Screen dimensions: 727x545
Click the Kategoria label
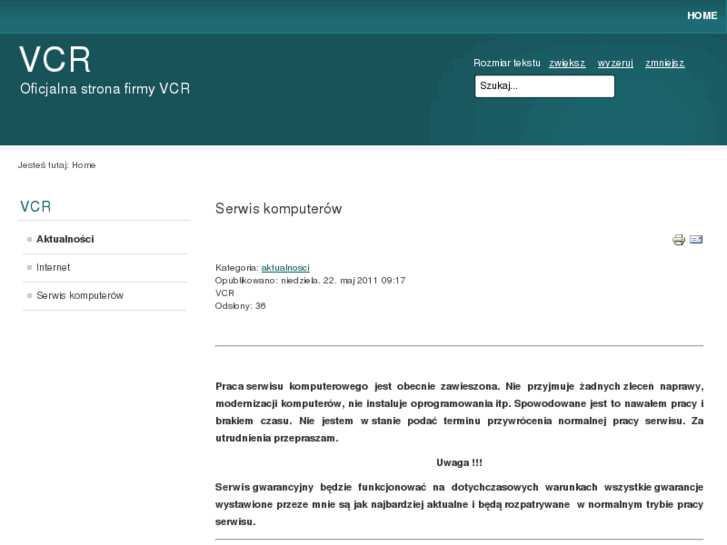point(236,268)
